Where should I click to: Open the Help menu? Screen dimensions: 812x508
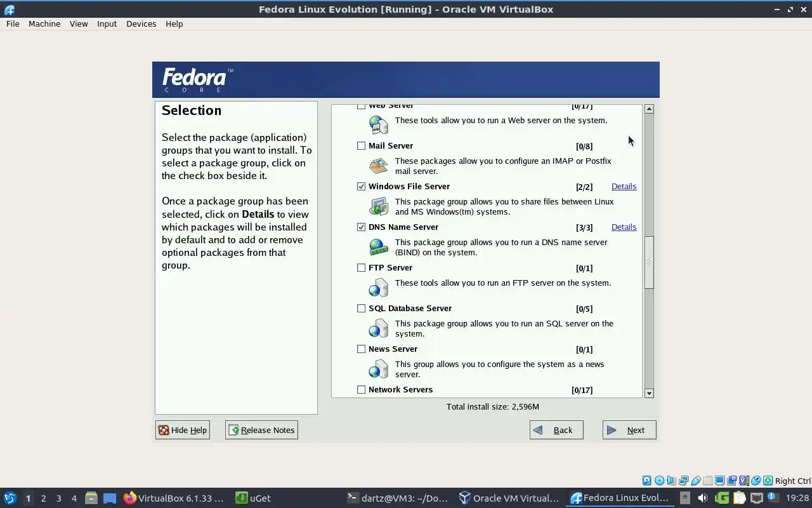click(174, 23)
